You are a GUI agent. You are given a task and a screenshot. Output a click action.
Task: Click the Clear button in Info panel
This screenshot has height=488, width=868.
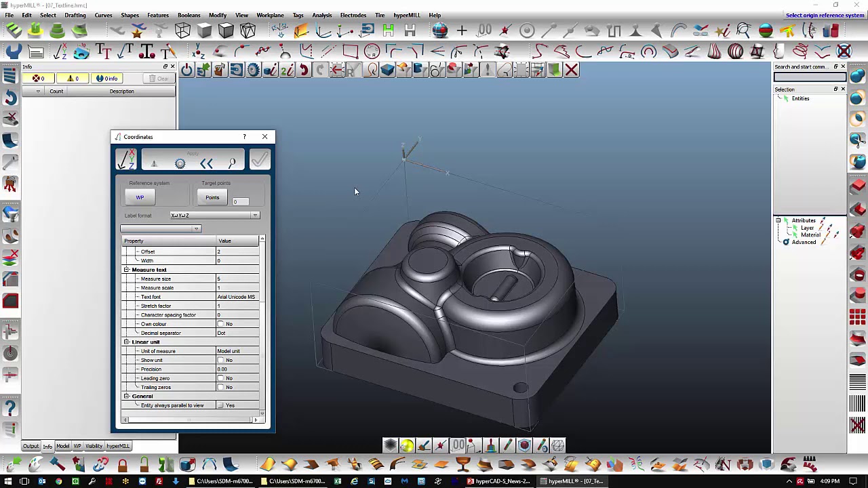point(159,79)
